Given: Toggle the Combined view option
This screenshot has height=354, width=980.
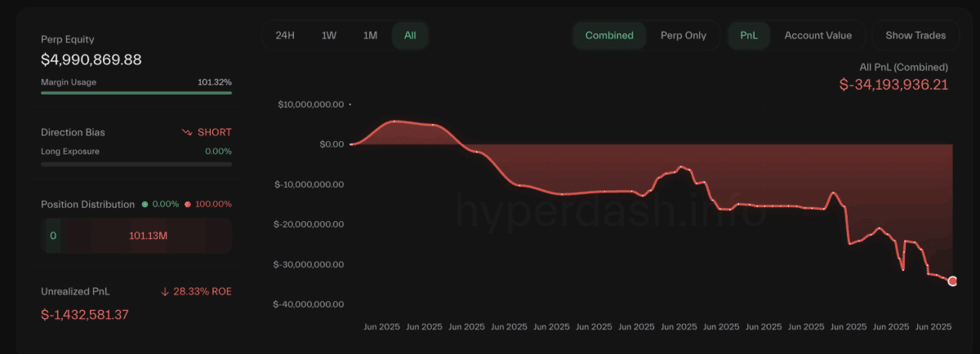Looking at the screenshot, I should (609, 35).
